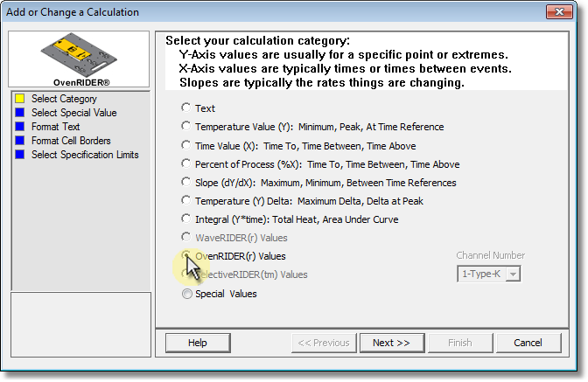Screen dimensions: 588x382
Task: Select OvenRIDER(r) Values radio button
Action: 186,255
